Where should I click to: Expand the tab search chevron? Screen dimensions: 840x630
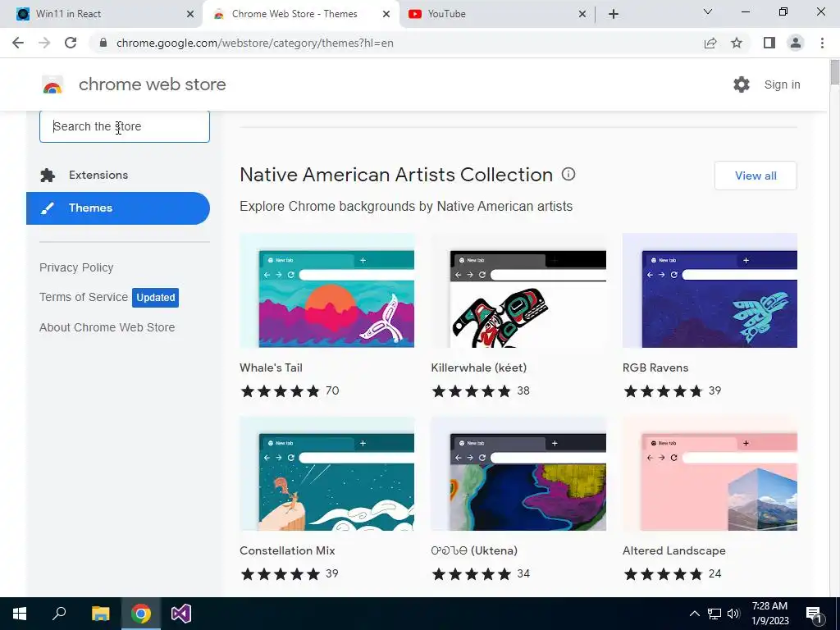pos(708,11)
